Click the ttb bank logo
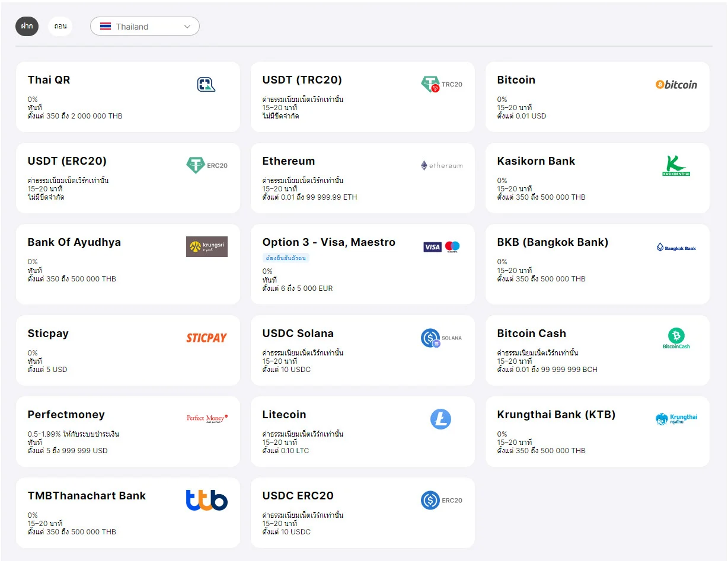Image resolution: width=728 pixels, height=561 pixels. pyautogui.click(x=207, y=500)
